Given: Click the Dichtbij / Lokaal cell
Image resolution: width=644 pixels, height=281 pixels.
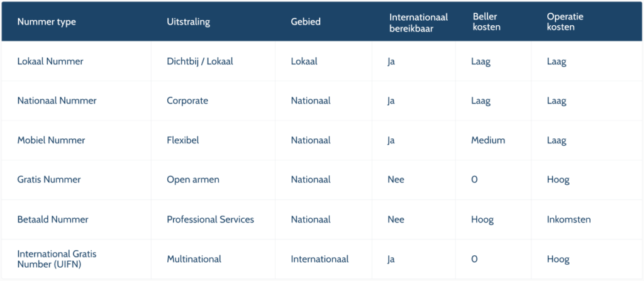Looking at the screenshot, I should pyautogui.click(x=199, y=62).
